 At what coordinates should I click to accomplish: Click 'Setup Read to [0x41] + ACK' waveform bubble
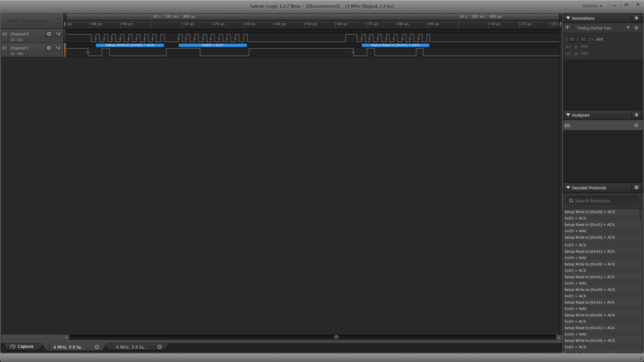(x=396, y=45)
